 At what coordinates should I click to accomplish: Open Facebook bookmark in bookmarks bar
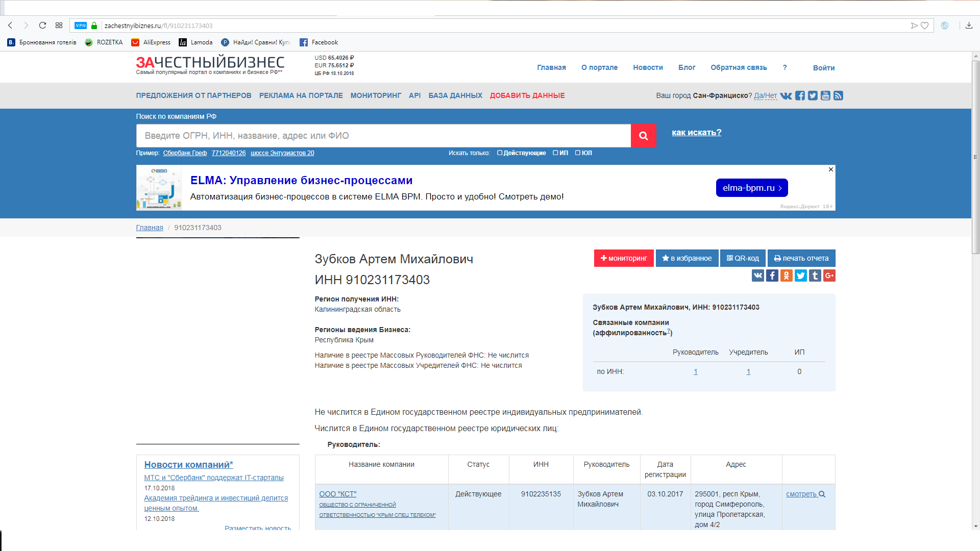point(319,42)
